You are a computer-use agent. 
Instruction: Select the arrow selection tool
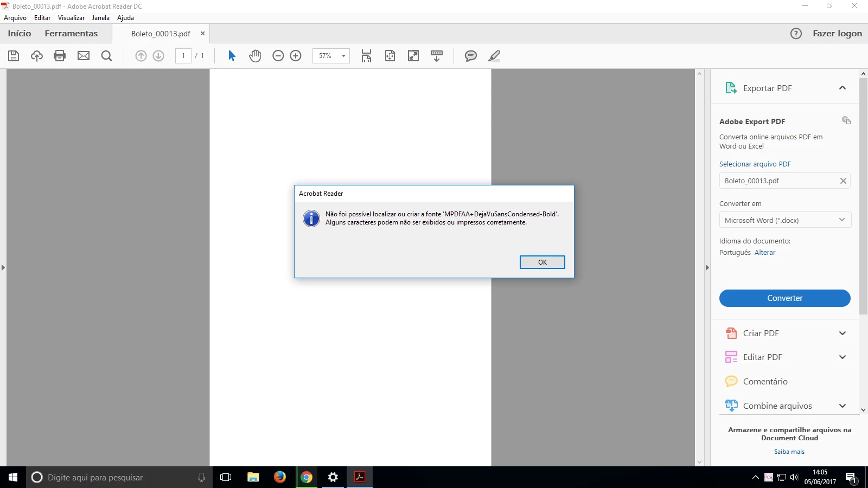coord(232,56)
